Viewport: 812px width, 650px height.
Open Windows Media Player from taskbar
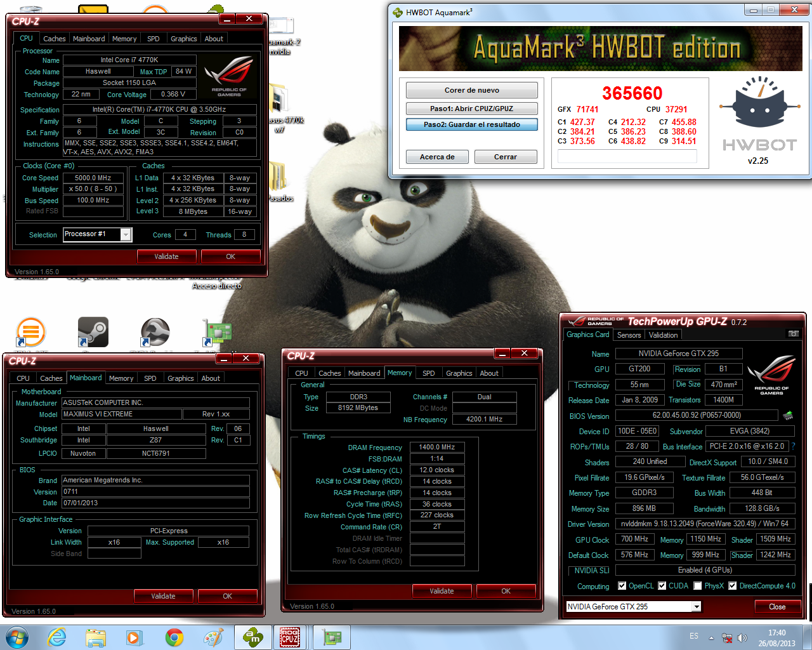pyautogui.click(x=134, y=637)
